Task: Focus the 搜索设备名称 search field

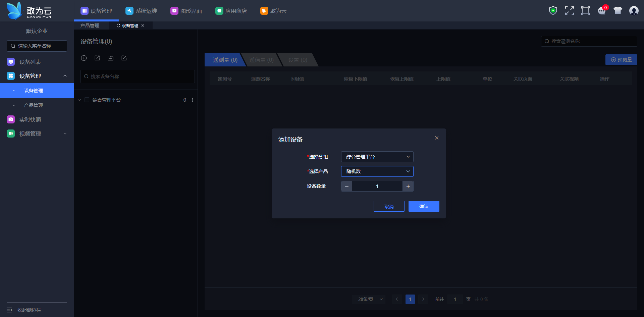Action: (138, 76)
